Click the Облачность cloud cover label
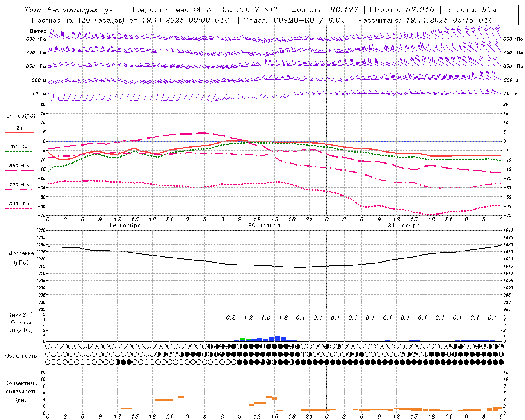 pyautogui.click(x=21, y=356)
